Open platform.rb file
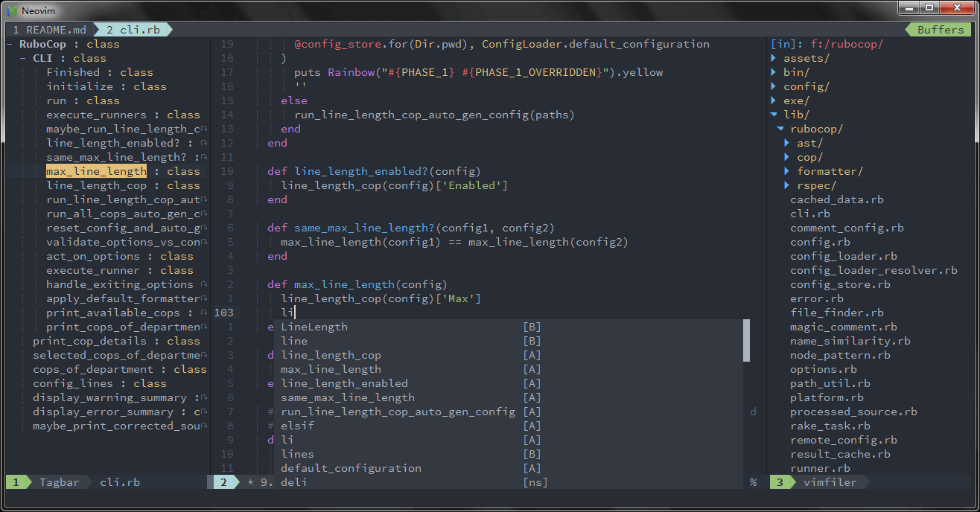The width and height of the screenshot is (980, 512). 827,397
